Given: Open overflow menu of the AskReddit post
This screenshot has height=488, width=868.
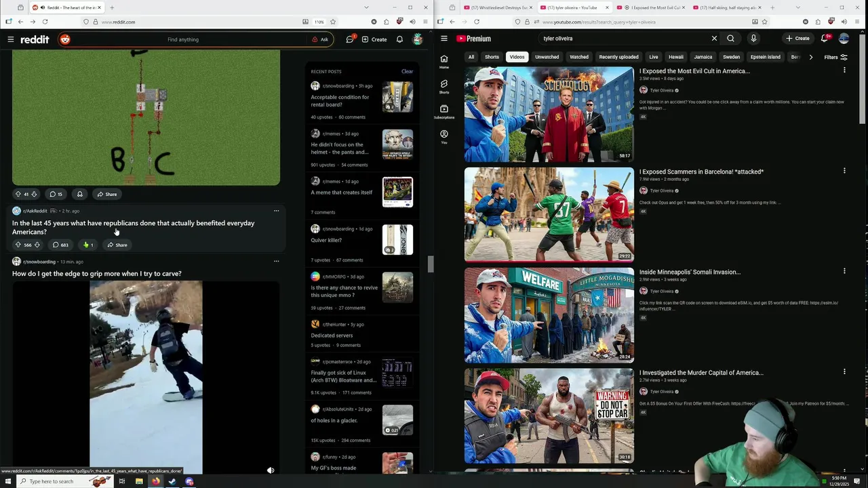Looking at the screenshot, I should [x=276, y=211].
